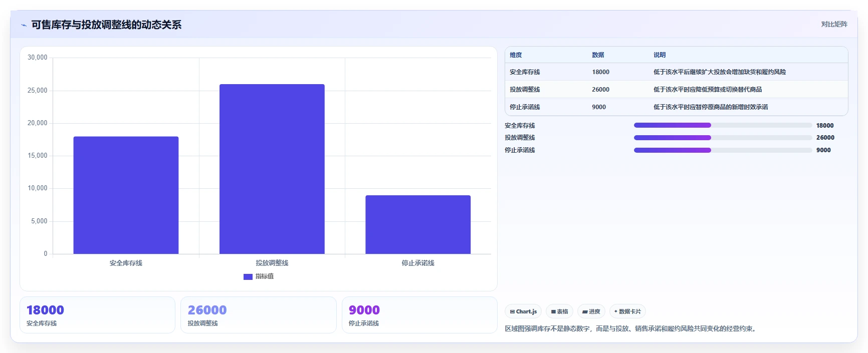Click description 低于该水平时应暂停原商品的新增时效承诺
Viewport: 868px width, 353px height.
tap(711, 107)
